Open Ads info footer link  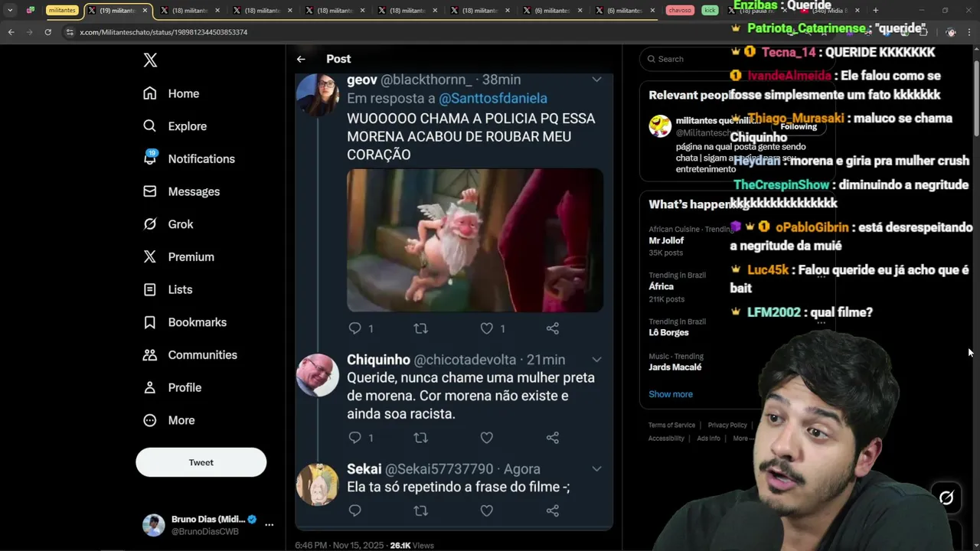[x=708, y=439]
